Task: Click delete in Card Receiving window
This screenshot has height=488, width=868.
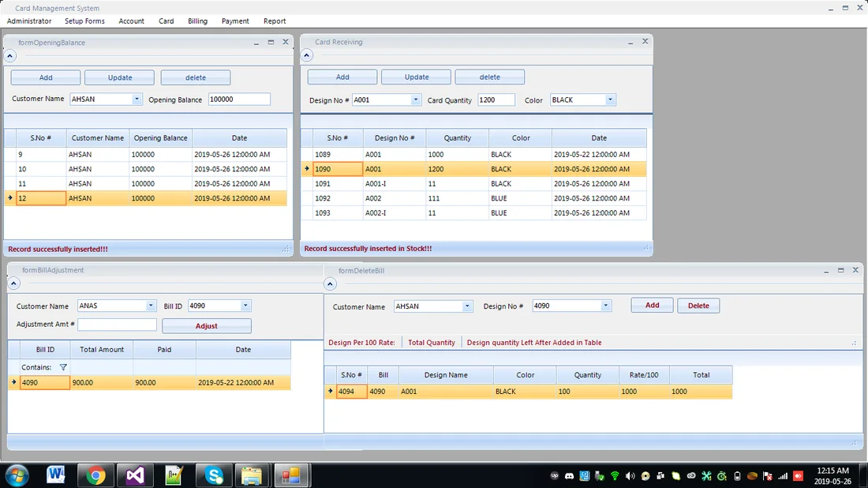Action: [490, 77]
